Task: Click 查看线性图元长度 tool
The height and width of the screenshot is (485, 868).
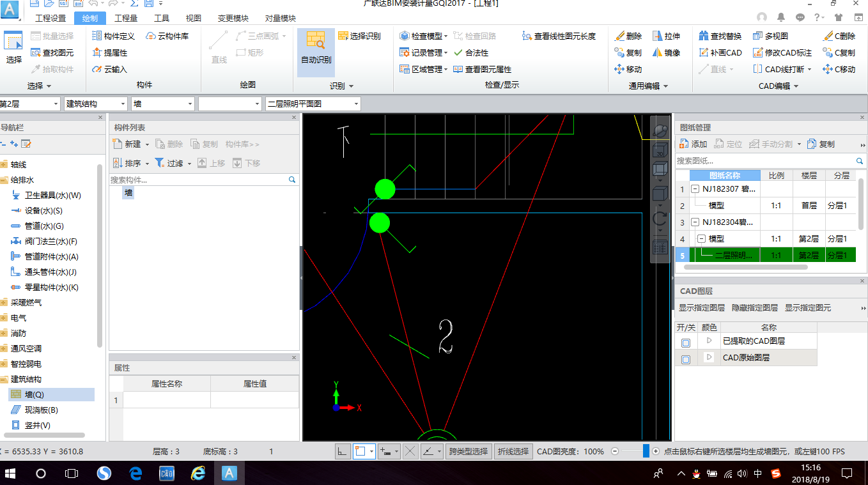Action: (x=559, y=36)
